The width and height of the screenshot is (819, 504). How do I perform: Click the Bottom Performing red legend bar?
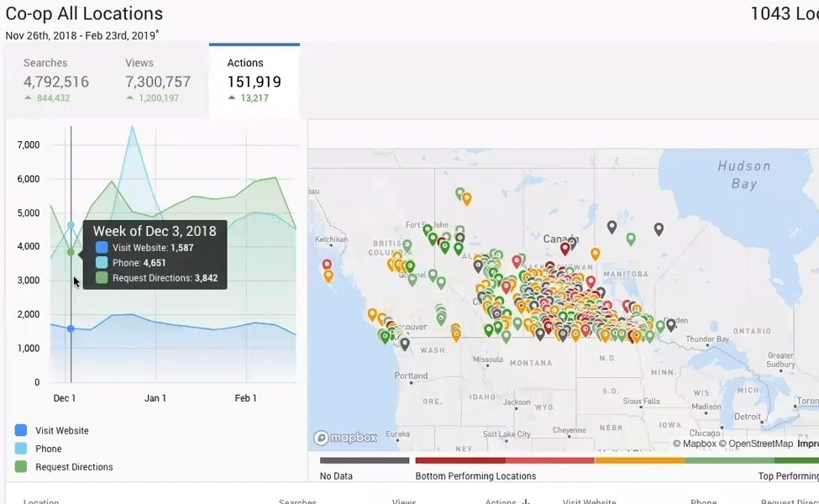pos(460,460)
